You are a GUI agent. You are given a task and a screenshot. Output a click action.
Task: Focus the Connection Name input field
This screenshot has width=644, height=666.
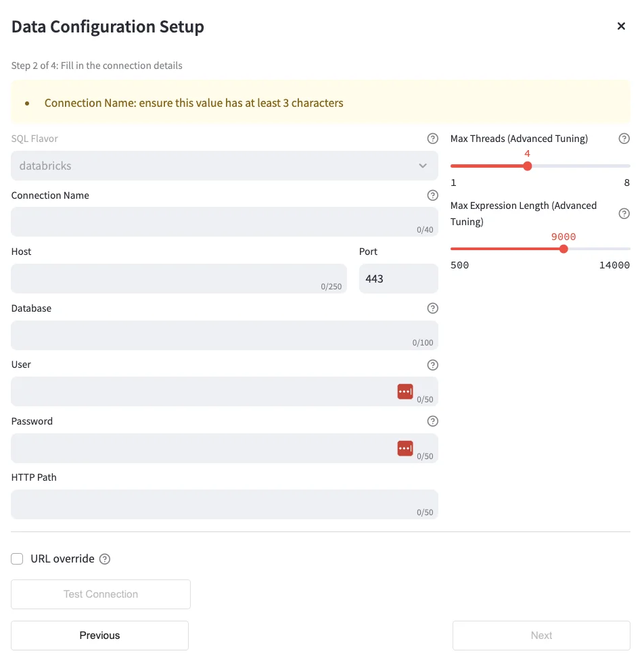[x=210, y=222]
